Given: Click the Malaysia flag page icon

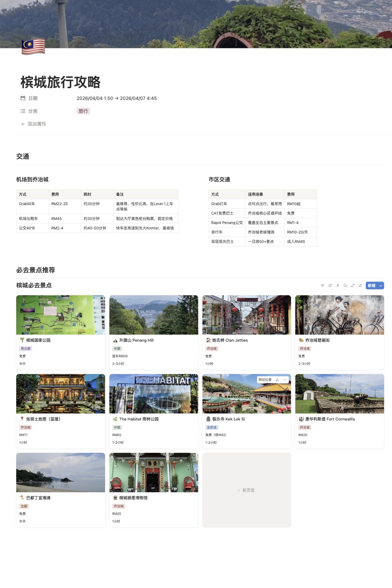Looking at the screenshot, I should click(33, 47).
